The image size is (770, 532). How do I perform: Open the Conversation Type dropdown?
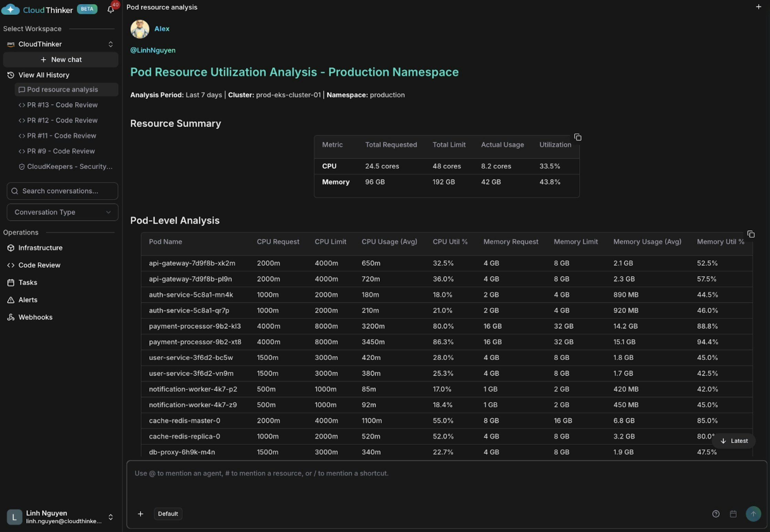click(62, 212)
